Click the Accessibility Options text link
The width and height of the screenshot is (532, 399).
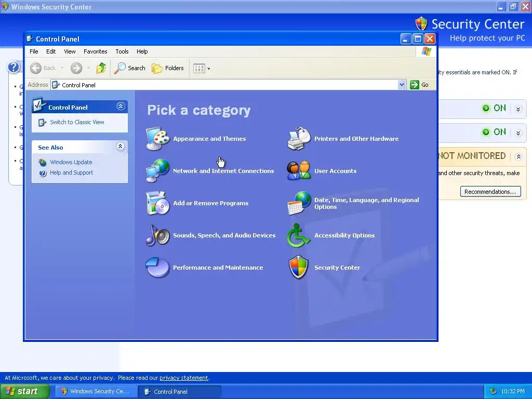click(x=344, y=235)
